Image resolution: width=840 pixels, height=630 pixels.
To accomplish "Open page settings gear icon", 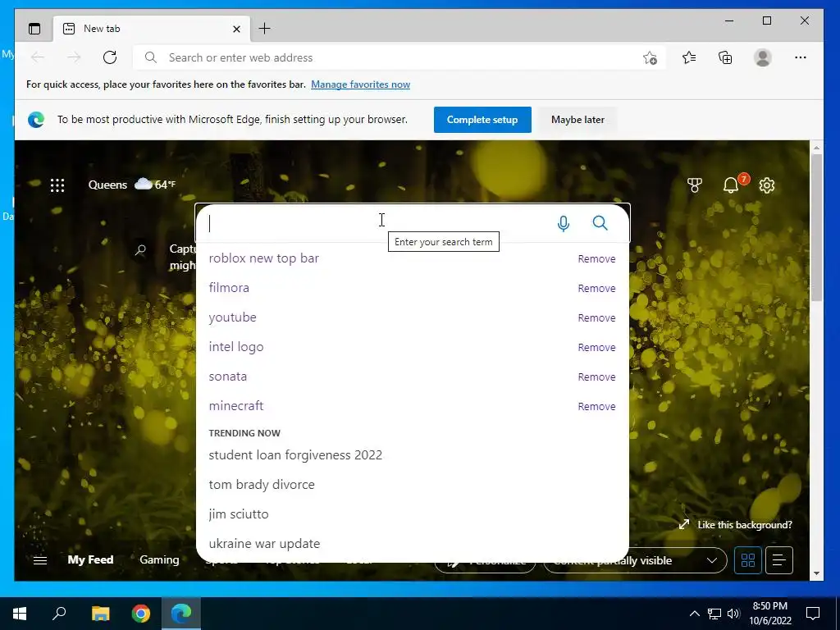I will (x=767, y=185).
